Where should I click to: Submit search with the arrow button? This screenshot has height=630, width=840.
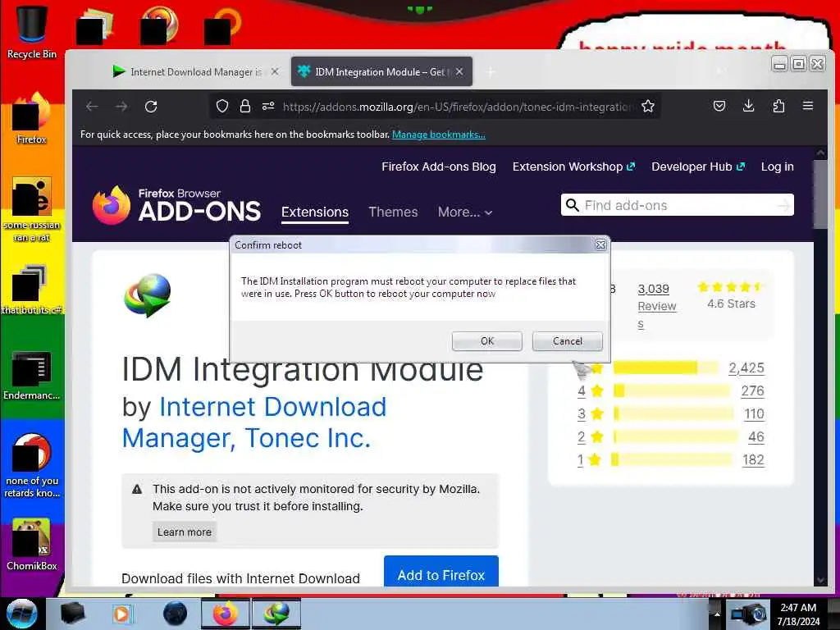tap(783, 205)
